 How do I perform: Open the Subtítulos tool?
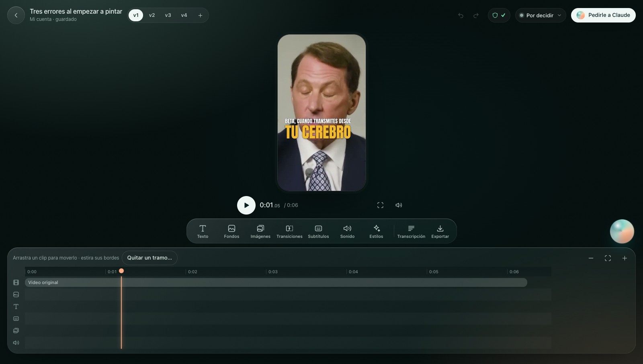click(318, 231)
